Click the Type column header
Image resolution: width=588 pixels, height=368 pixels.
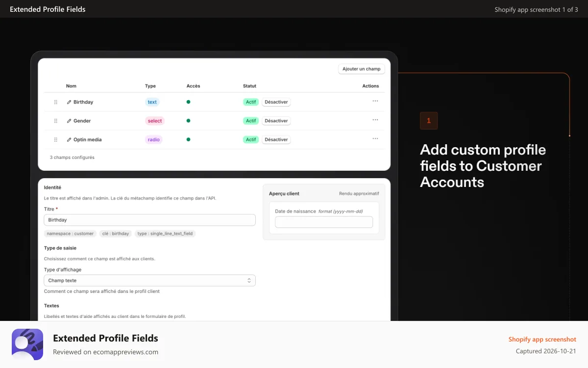click(150, 86)
